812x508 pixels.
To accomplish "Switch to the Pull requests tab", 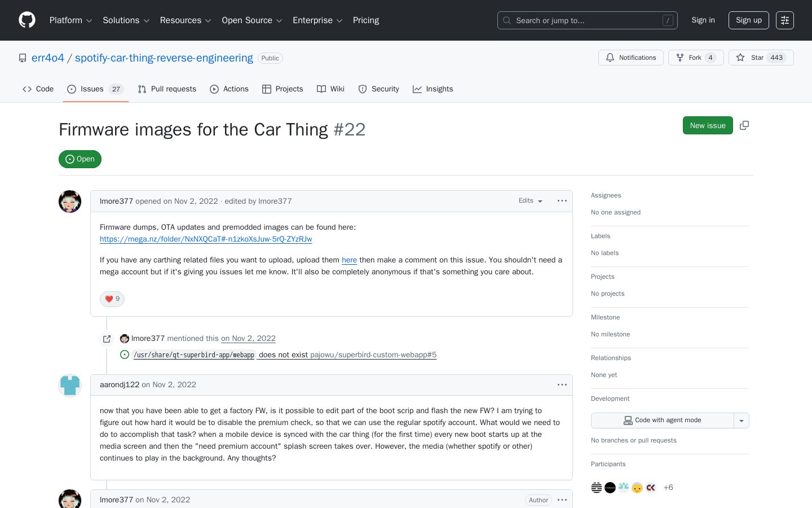I will [x=167, y=89].
